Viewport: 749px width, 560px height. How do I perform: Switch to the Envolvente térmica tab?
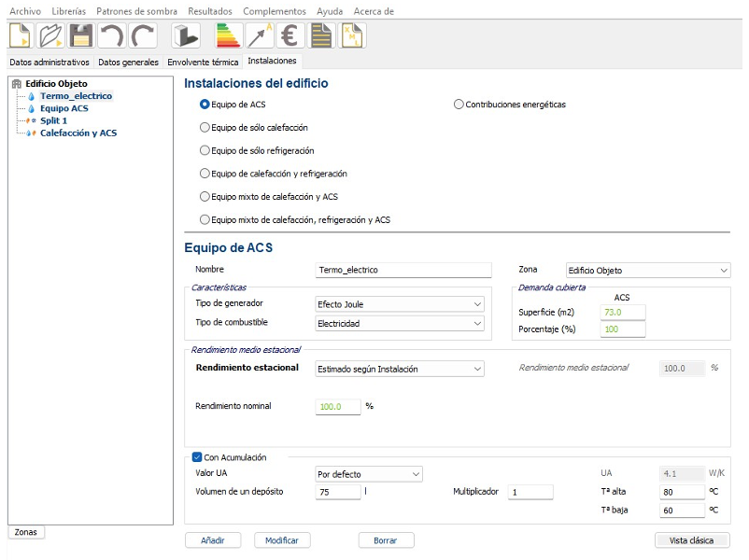(204, 63)
